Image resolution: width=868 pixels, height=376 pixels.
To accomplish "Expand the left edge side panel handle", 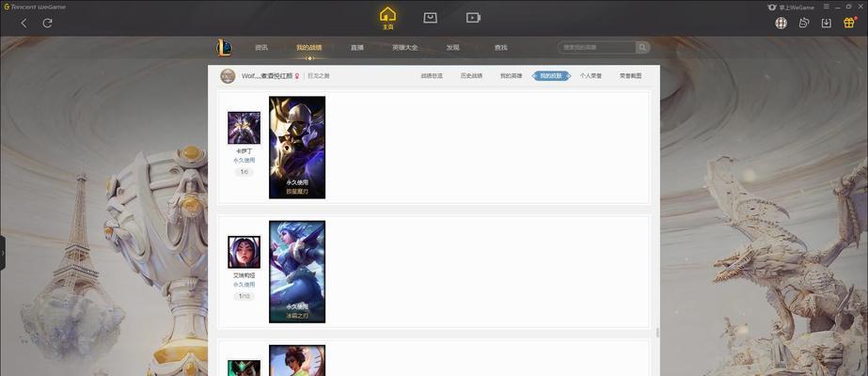I will tap(3, 253).
